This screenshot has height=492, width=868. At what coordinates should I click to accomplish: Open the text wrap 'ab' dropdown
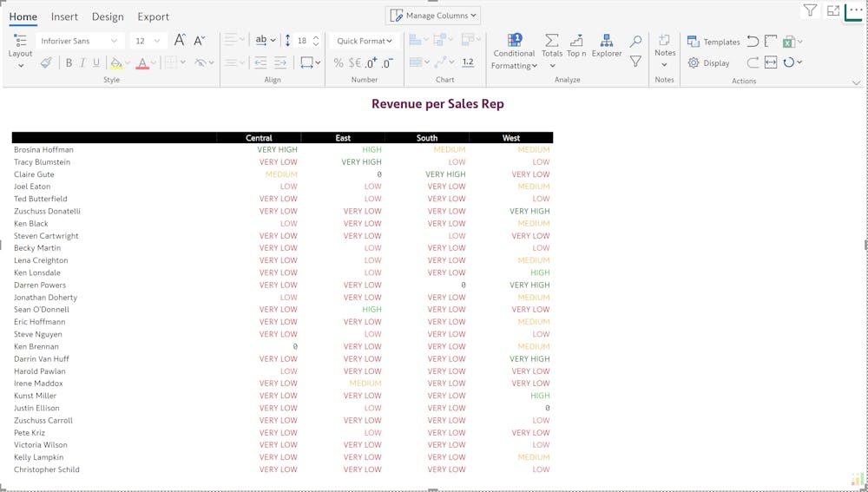pyautogui.click(x=265, y=40)
